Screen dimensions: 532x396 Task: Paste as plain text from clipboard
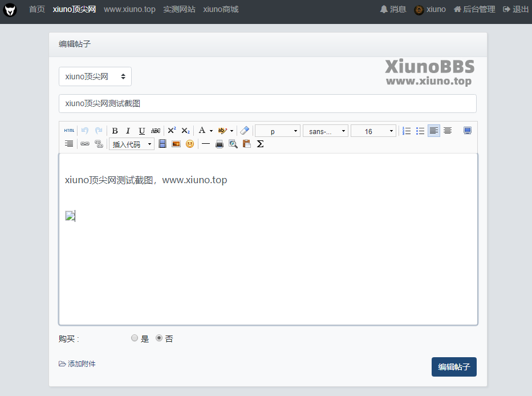click(x=247, y=144)
